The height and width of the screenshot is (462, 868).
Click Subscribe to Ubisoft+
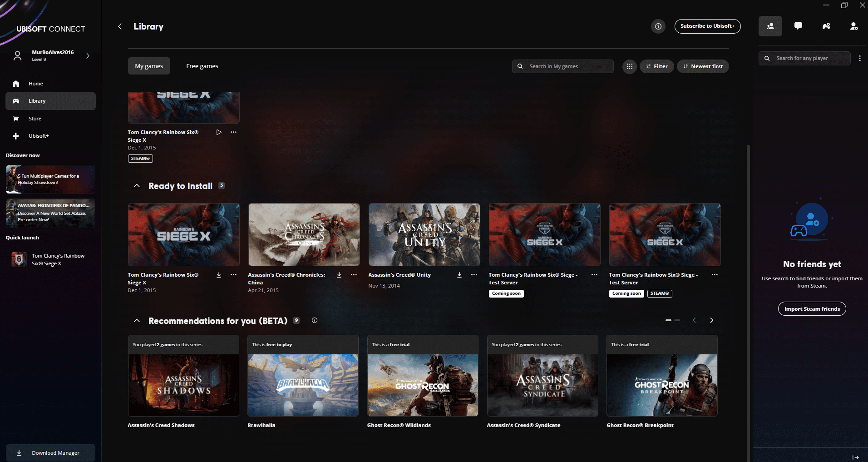tap(707, 26)
